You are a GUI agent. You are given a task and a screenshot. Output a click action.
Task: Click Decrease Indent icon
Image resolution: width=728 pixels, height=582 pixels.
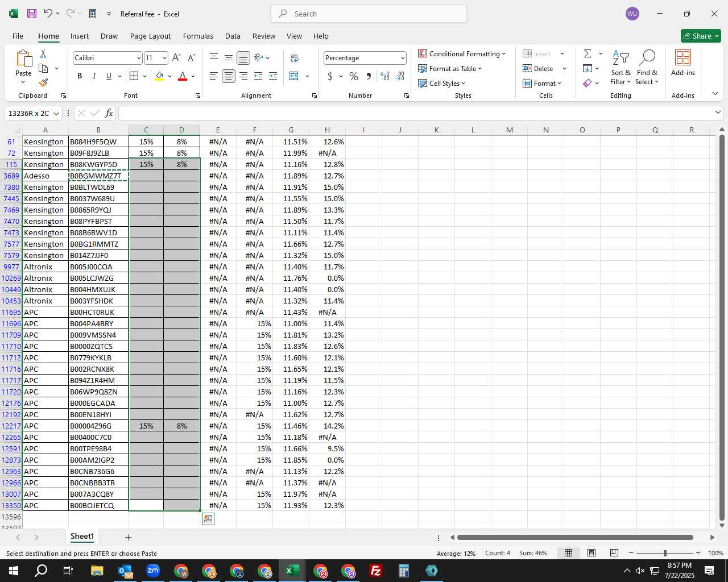[258, 76]
